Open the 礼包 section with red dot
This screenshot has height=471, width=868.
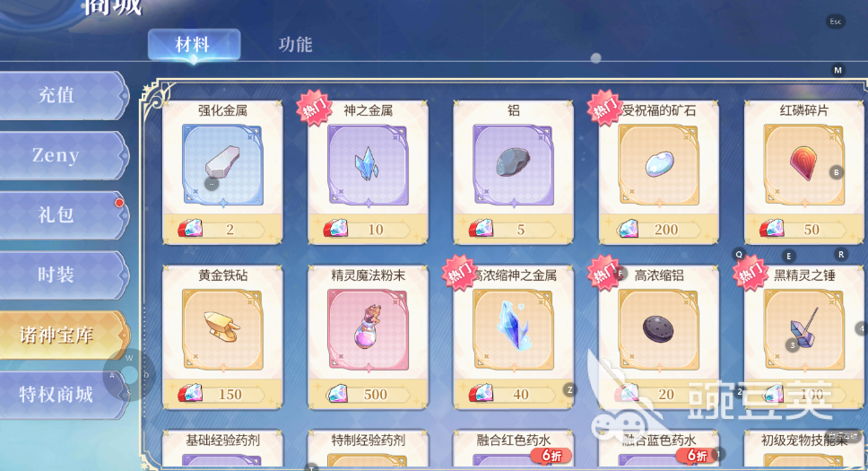(x=62, y=215)
